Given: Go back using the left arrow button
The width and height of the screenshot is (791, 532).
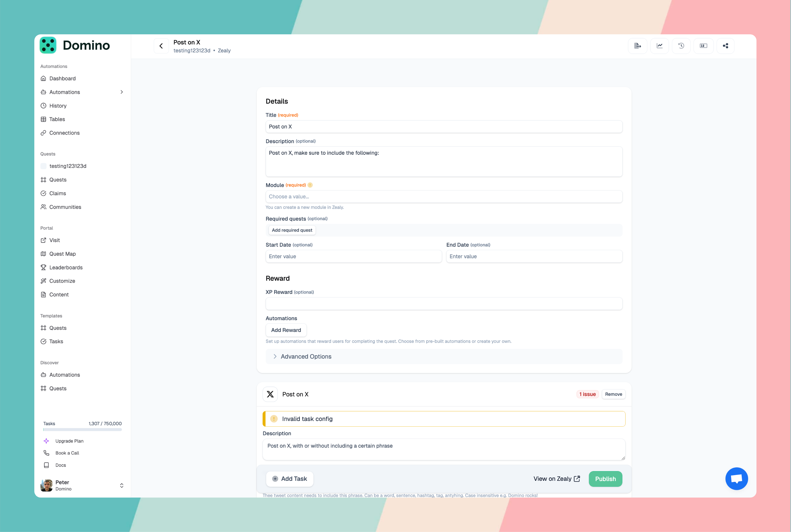Looking at the screenshot, I should tap(161, 46).
